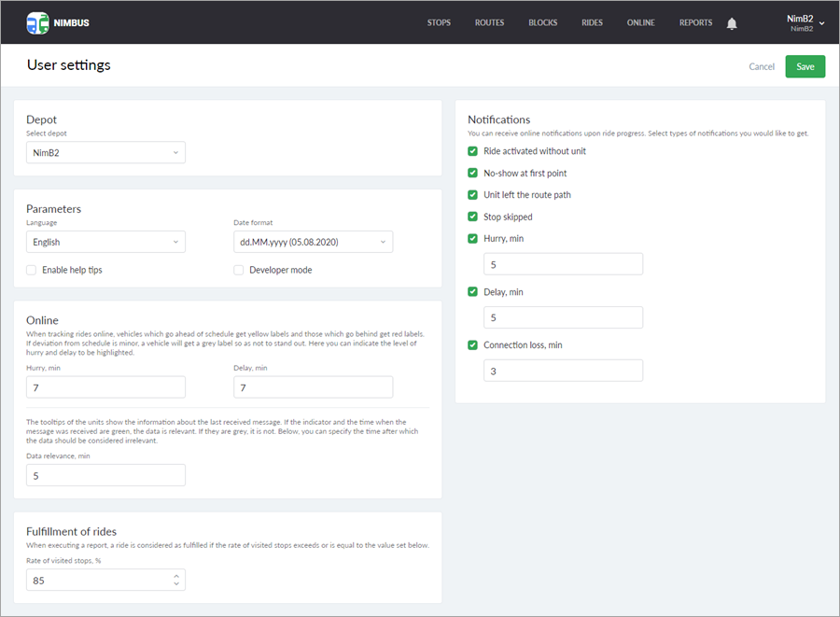Click the Nimbus logo icon
Screen dimensions: 840x617
[x=37, y=23]
